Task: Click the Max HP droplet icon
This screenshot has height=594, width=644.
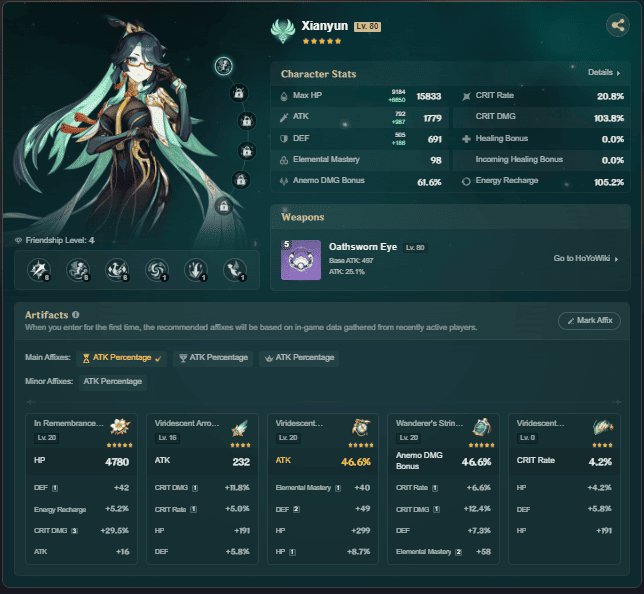Action: point(284,97)
